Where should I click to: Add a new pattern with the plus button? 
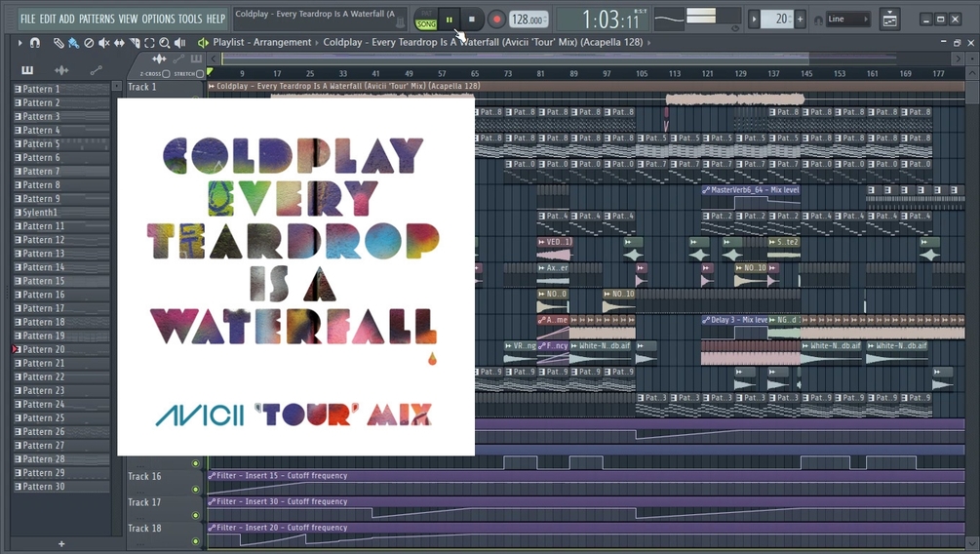point(61,544)
